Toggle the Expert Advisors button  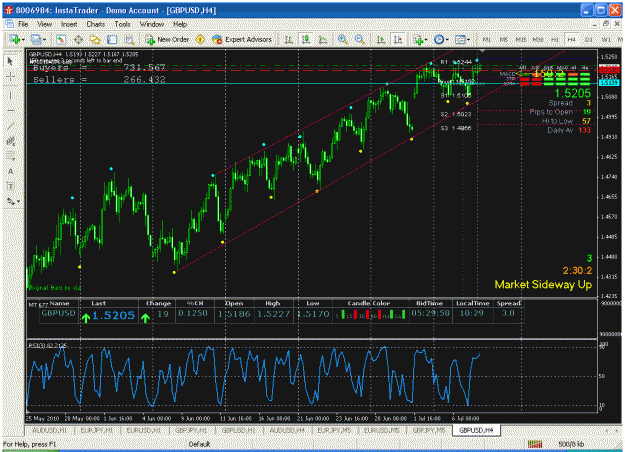[x=242, y=39]
